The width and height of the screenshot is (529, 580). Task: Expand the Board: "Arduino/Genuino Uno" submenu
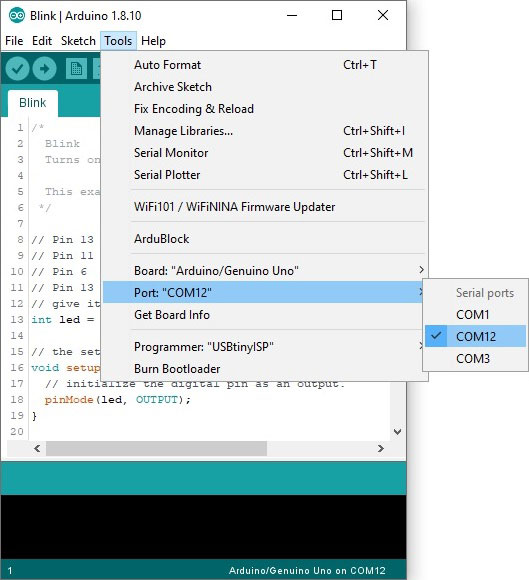pos(264,270)
